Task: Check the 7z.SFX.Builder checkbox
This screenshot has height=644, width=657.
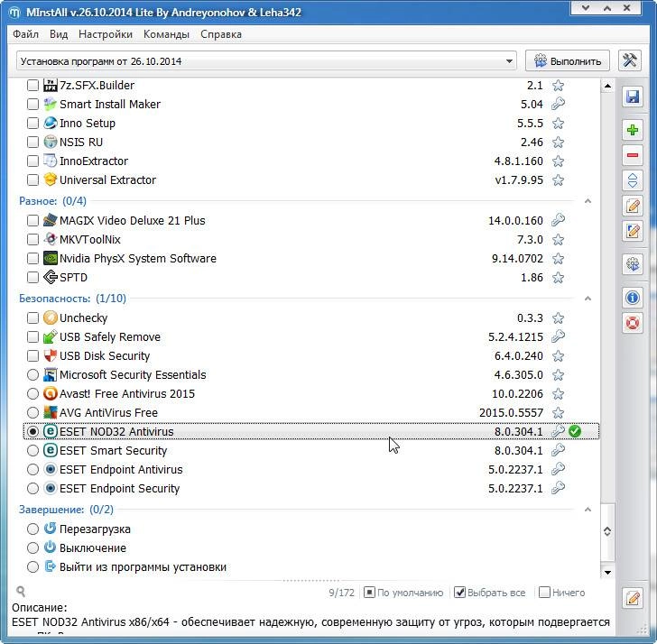Action: pos(32,86)
